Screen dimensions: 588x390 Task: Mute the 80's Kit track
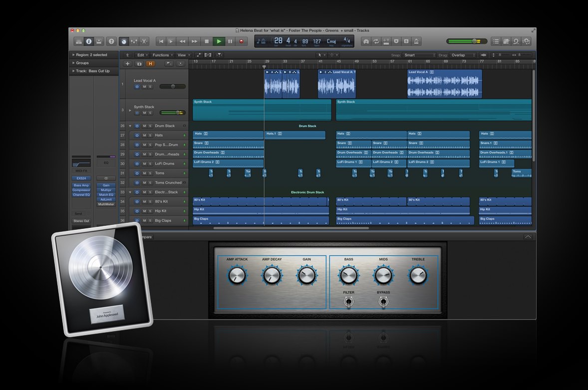pos(144,201)
